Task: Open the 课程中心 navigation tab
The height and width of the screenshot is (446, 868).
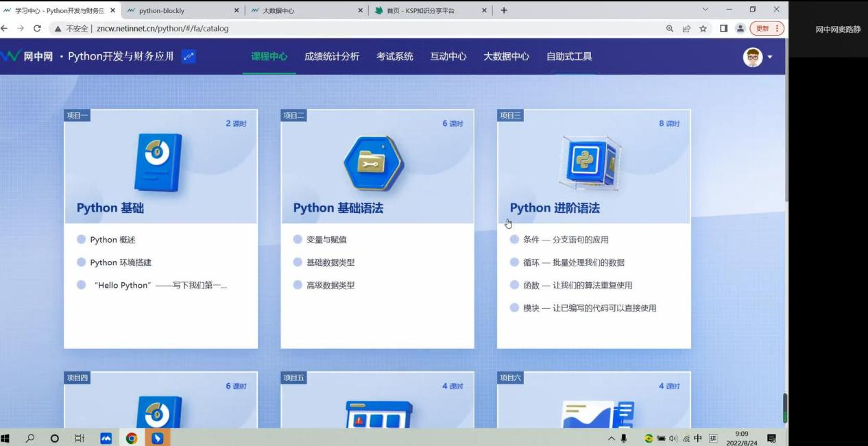Action: (x=269, y=56)
